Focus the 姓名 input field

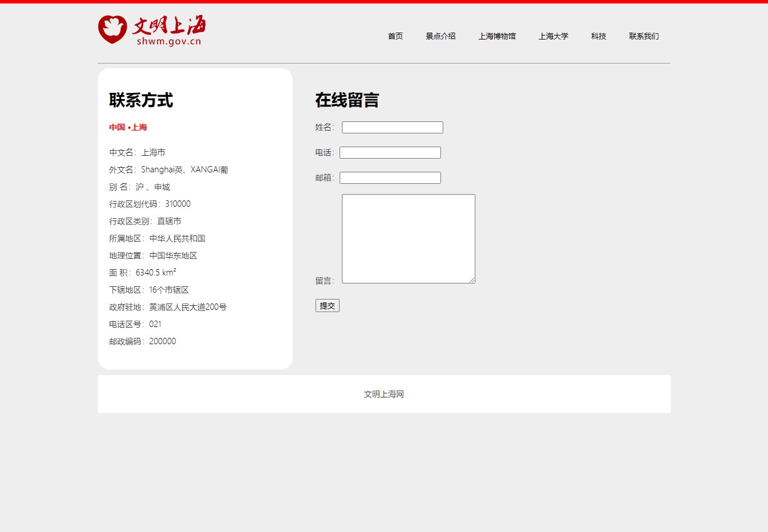[x=392, y=128]
